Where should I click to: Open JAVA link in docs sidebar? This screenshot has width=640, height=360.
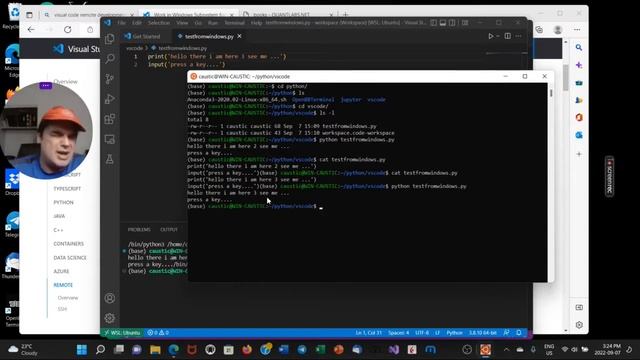pos(59,216)
